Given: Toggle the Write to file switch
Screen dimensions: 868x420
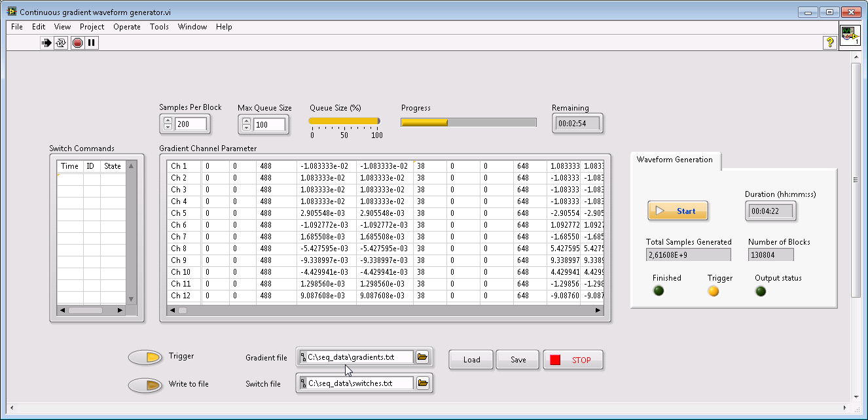Looking at the screenshot, I should click(x=145, y=385).
